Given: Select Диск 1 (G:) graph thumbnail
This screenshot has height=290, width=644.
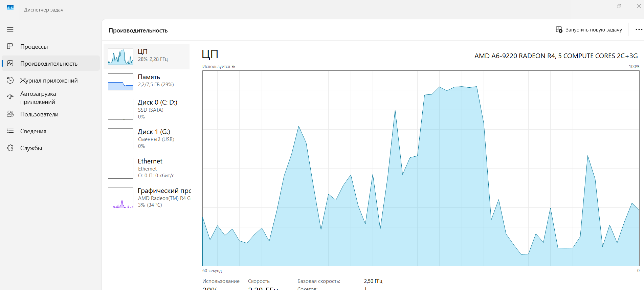Looking at the screenshot, I should (120, 139).
